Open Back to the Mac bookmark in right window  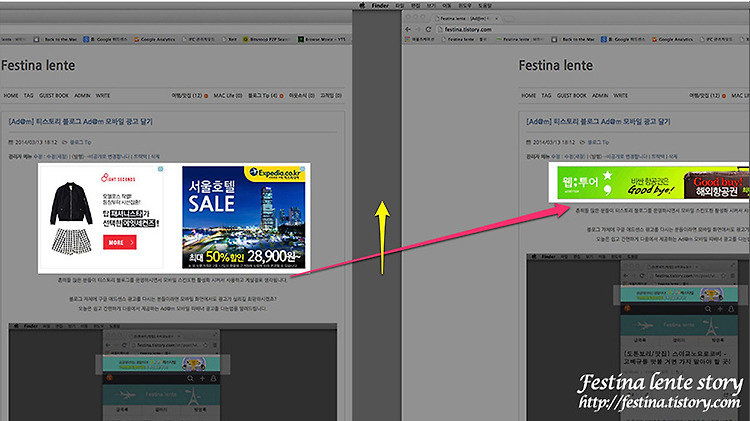574,39
